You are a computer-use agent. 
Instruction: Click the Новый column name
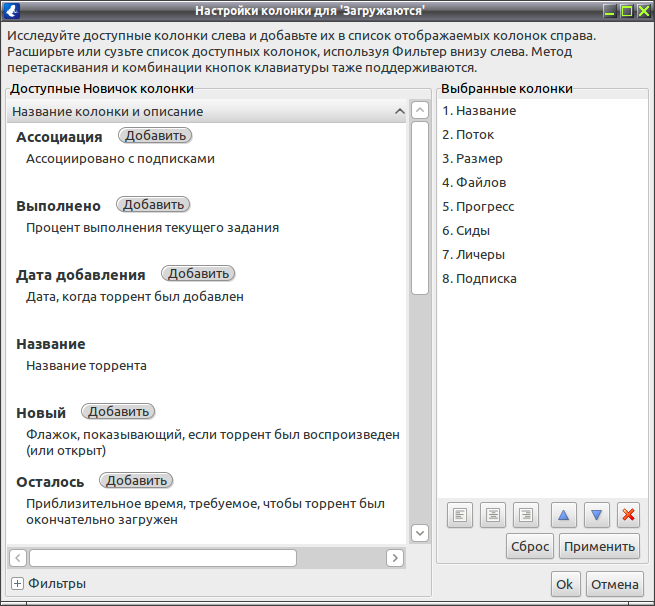point(41,413)
